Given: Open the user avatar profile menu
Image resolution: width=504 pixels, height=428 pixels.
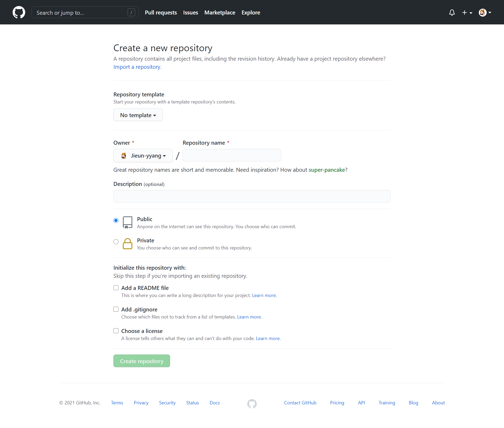Looking at the screenshot, I should point(485,13).
